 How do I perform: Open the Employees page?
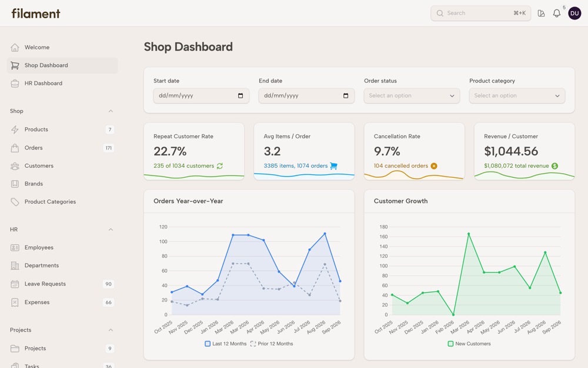(x=39, y=247)
